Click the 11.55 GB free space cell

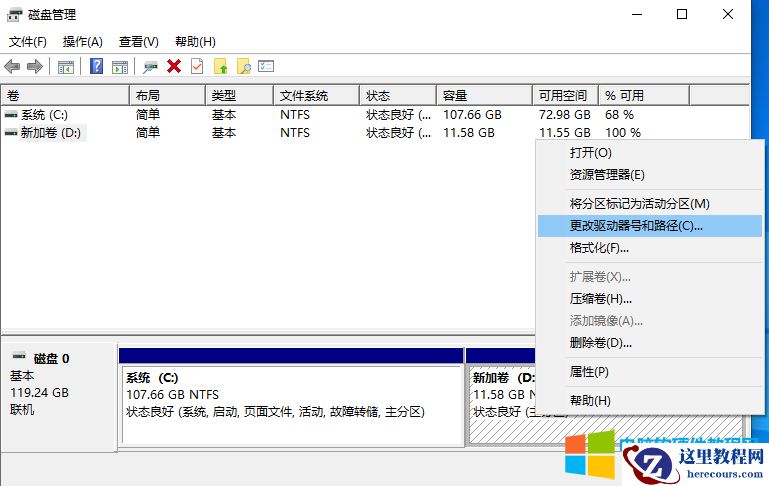564,132
